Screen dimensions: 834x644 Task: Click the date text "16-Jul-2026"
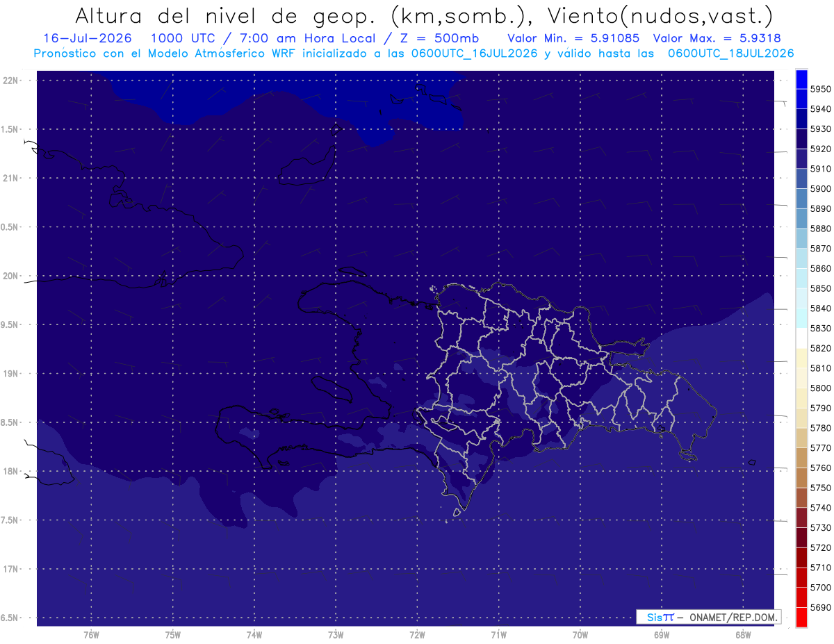86,38
